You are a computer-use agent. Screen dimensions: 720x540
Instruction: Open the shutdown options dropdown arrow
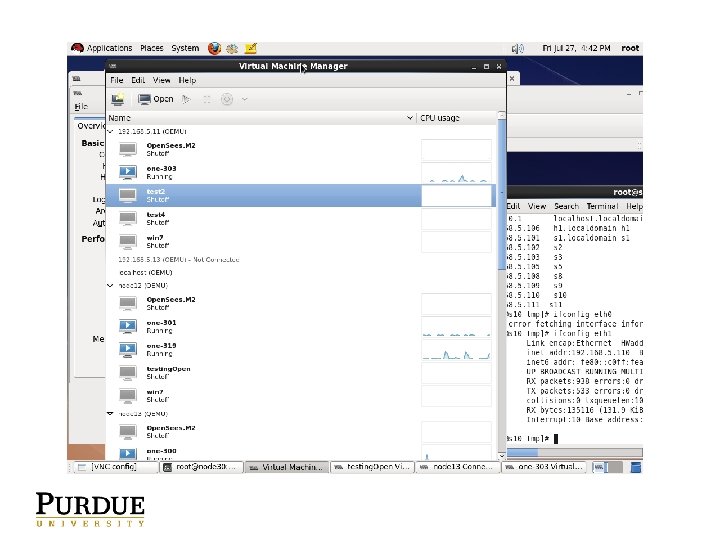(x=244, y=99)
